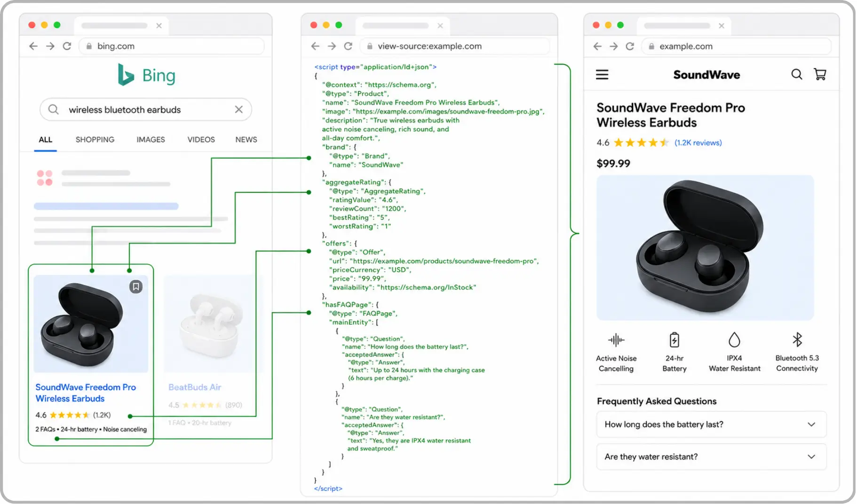The image size is (857, 504).
Task: Close the tab in the example.com window
Action: [722, 26]
